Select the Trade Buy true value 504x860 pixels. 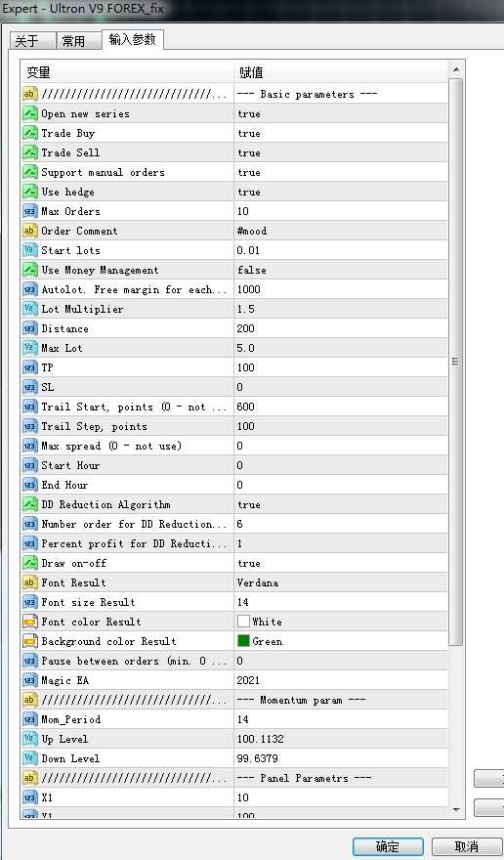coord(341,133)
